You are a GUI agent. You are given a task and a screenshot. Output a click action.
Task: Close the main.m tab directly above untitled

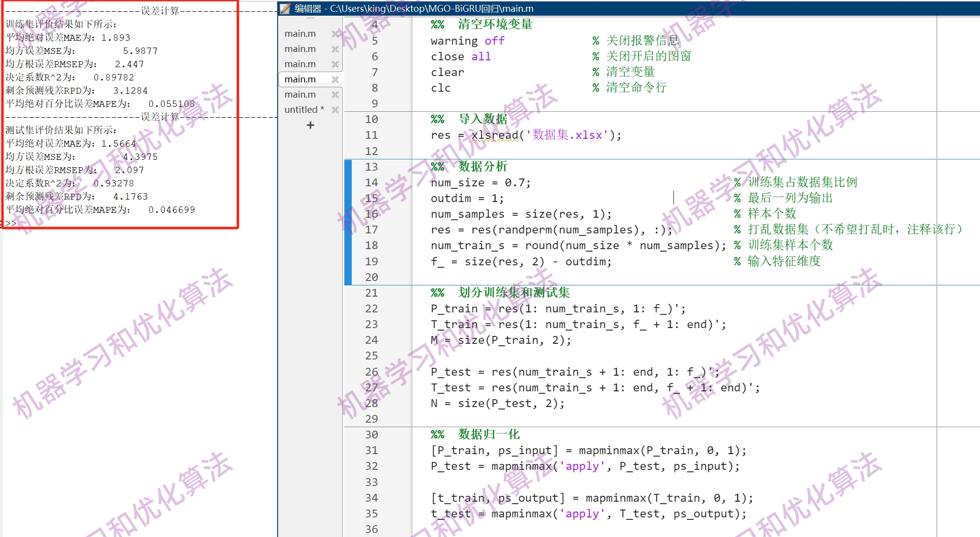[335, 95]
